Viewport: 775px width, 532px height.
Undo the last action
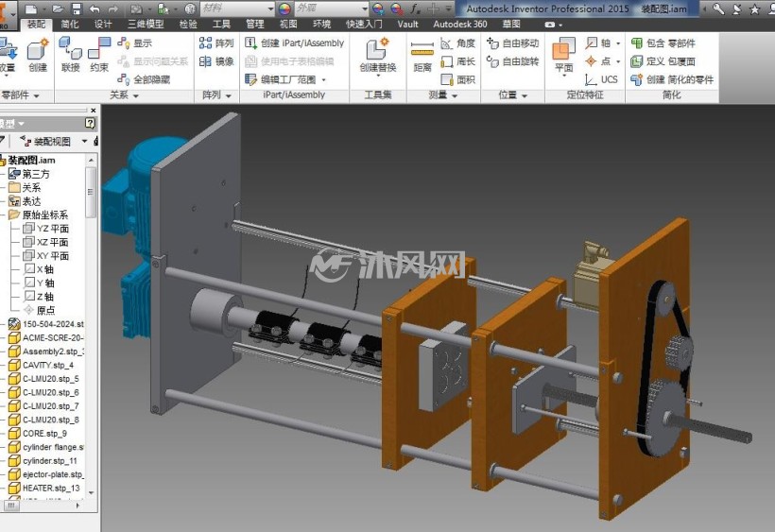(95, 9)
